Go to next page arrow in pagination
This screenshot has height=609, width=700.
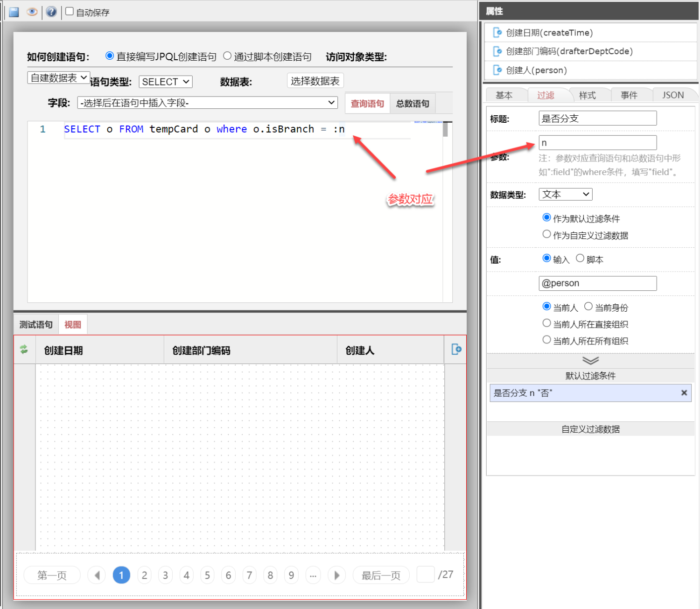coord(336,575)
